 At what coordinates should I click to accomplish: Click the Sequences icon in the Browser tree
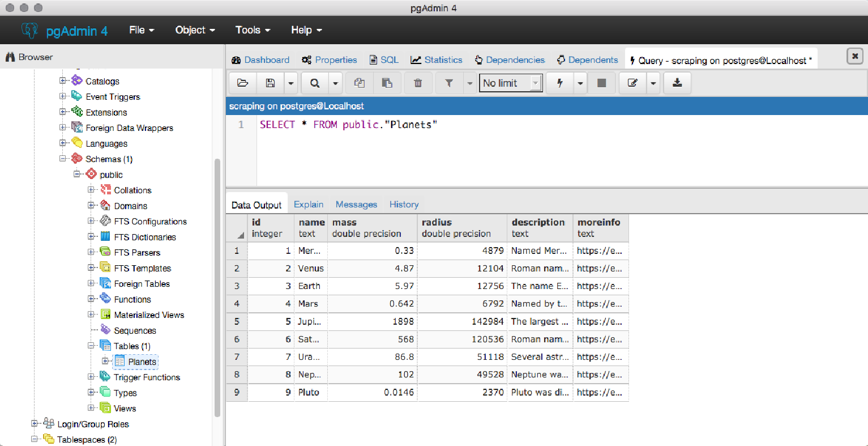pyautogui.click(x=105, y=330)
